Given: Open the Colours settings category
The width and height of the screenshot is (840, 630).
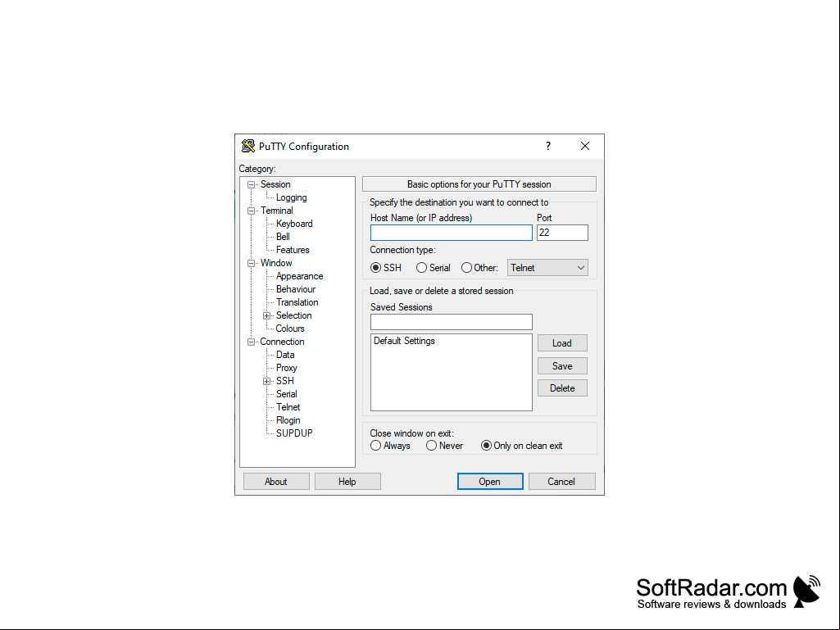Looking at the screenshot, I should 290,329.
